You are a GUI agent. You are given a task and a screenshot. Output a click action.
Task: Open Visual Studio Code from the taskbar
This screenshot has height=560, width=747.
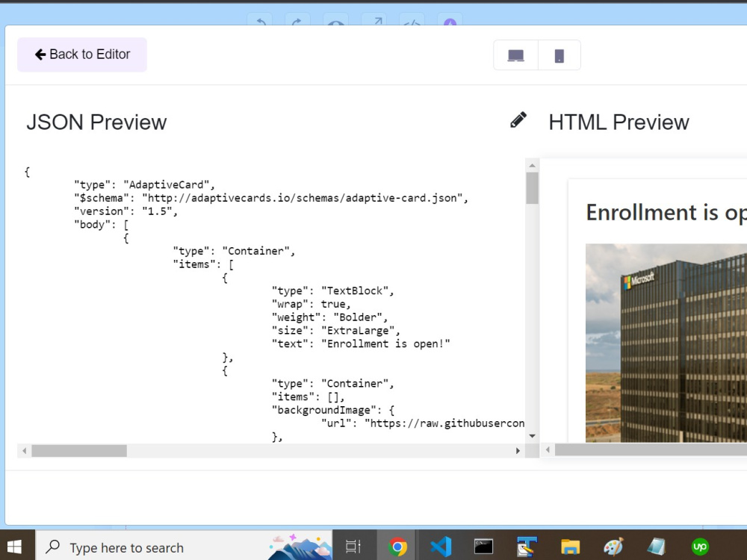(x=441, y=547)
